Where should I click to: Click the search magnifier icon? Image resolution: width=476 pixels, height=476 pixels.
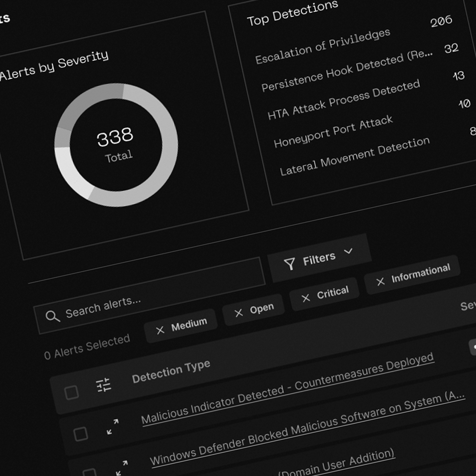tap(53, 316)
